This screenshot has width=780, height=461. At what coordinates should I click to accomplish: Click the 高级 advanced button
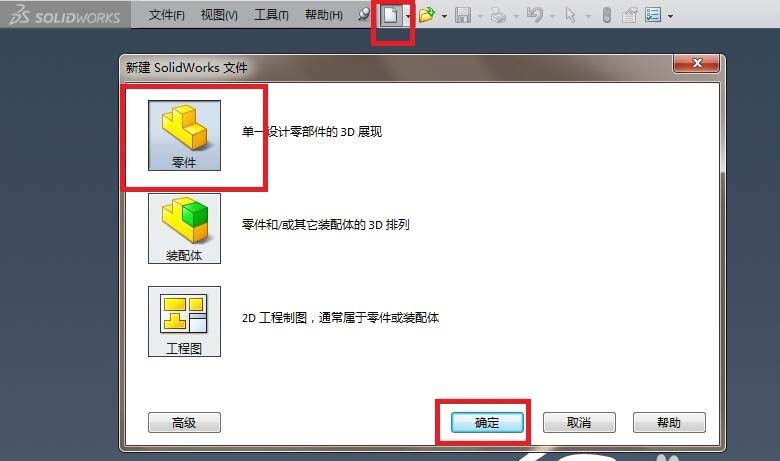(x=184, y=423)
